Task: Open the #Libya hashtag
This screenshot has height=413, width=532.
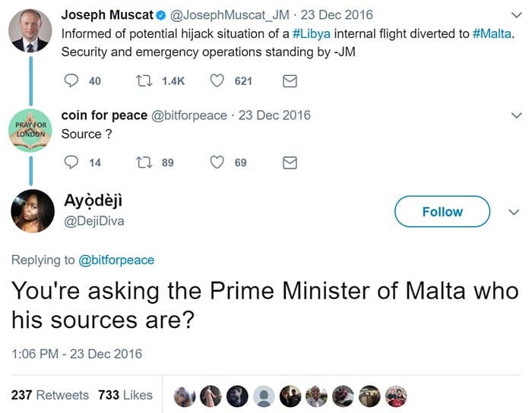Action: point(312,34)
